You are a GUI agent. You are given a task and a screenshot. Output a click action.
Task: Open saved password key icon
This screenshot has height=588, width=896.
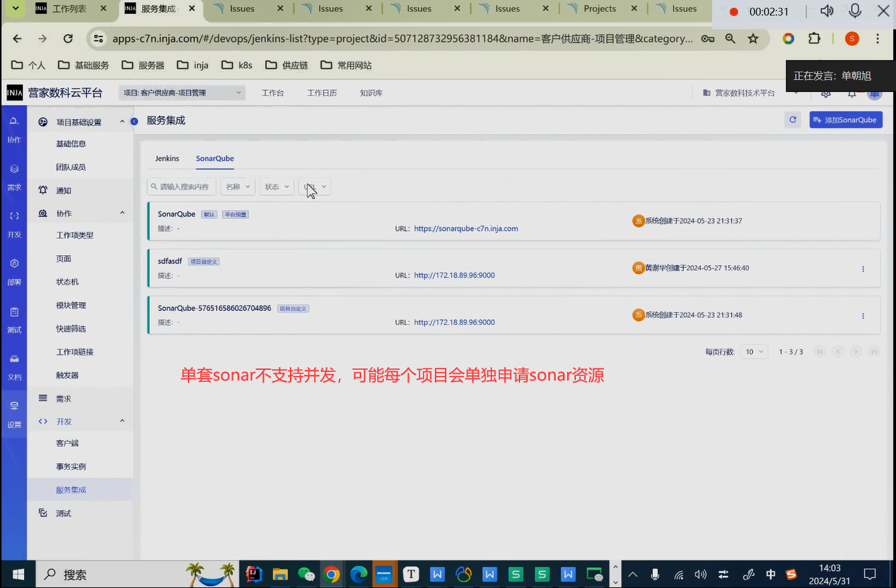(707, 39)
